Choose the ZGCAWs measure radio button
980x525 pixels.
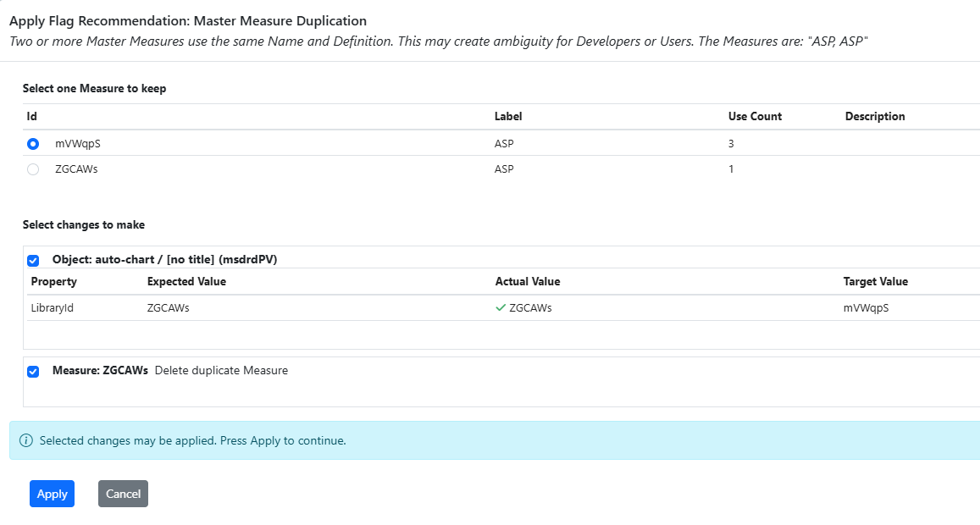coord(33,169)
